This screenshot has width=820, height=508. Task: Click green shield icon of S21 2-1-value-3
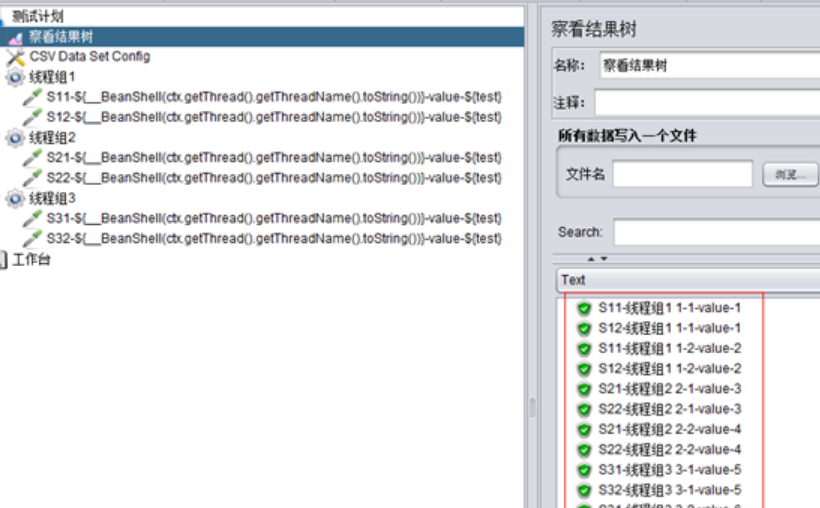584,389
